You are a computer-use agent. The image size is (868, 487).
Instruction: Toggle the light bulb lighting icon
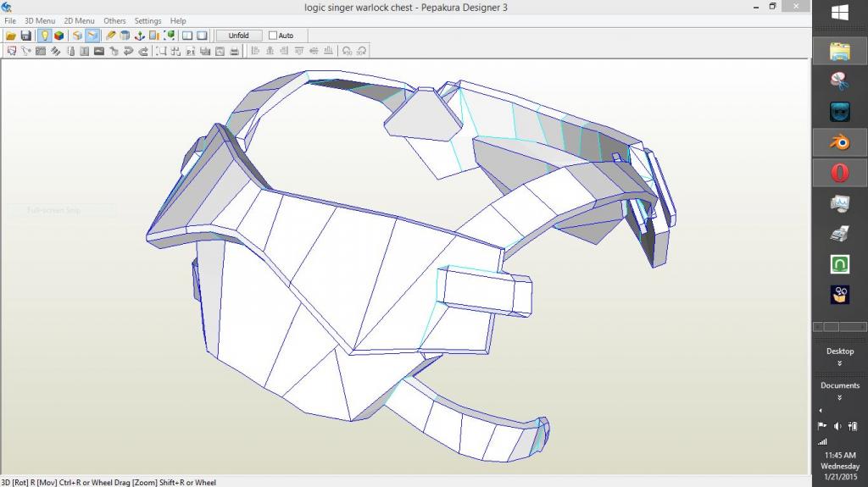tap(44, 36)
